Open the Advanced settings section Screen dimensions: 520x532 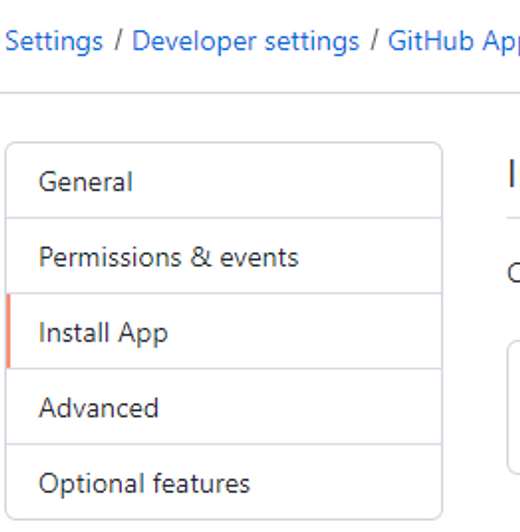224,407
